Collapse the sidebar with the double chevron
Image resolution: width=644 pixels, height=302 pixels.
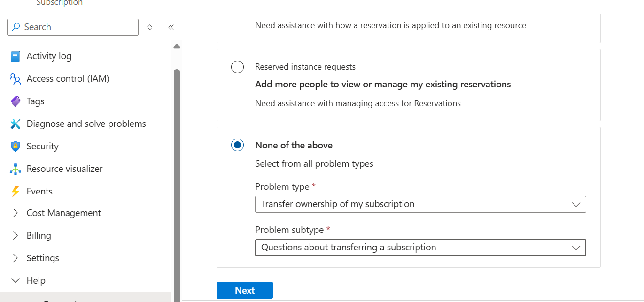point(171,27)
